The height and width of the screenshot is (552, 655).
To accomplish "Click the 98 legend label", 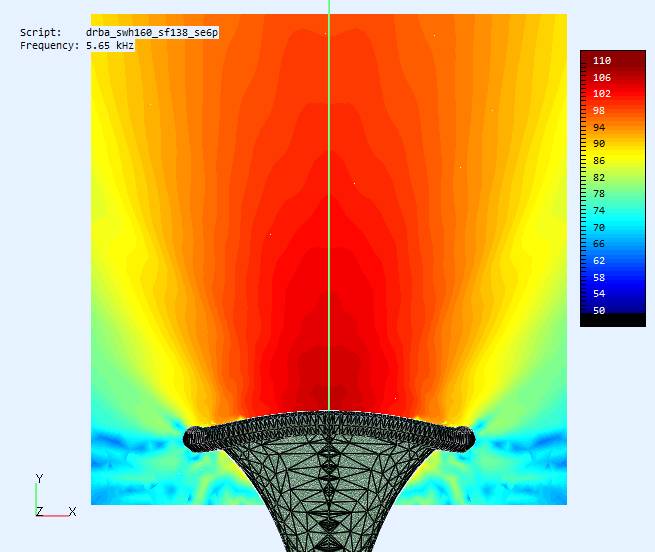I will (x=599, y=110).
